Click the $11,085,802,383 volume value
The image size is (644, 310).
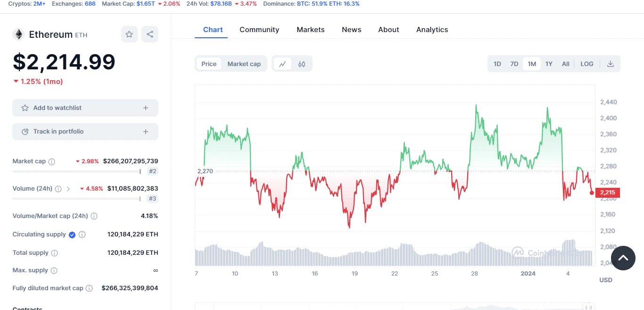tap(133, 189)
